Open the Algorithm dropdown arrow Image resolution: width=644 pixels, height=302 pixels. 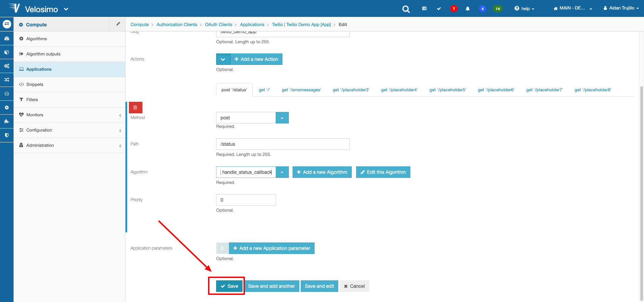(282, 172)
